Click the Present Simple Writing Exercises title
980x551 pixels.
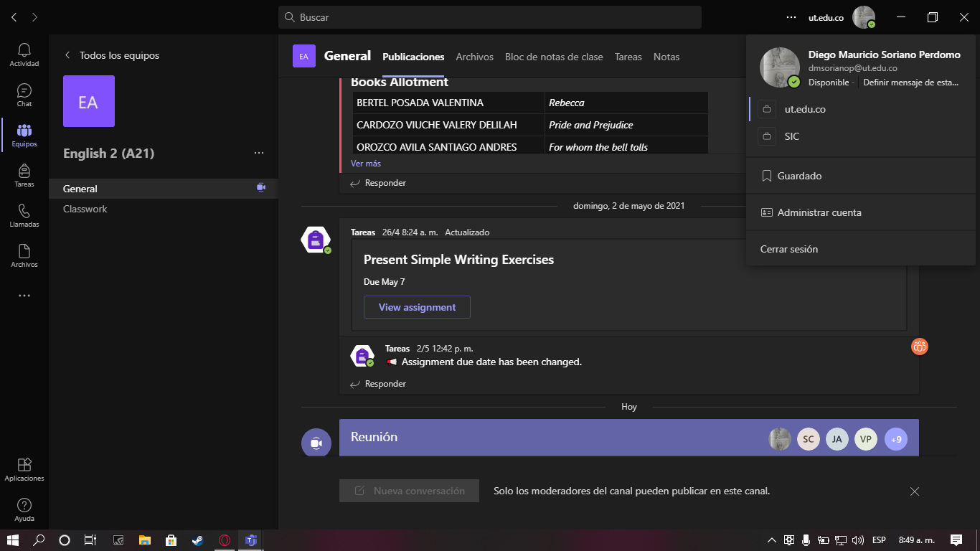coord(459,260)
